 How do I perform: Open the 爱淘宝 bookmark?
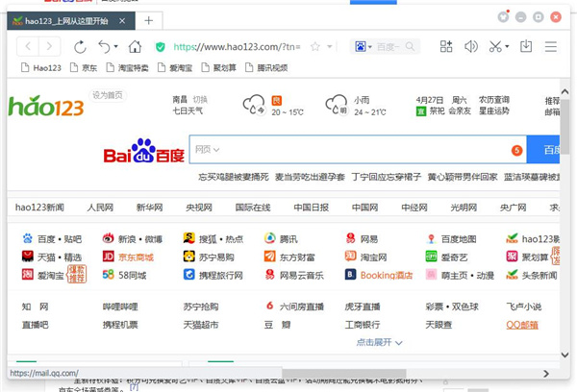175,67
